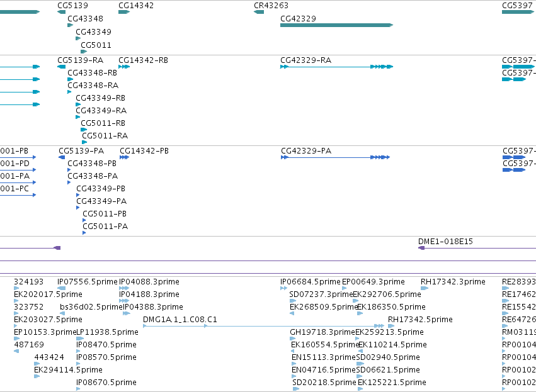Open protein CG5011-PA
Image resolution: width=536 pixels, height=392 pixels.
coord(105,227)
